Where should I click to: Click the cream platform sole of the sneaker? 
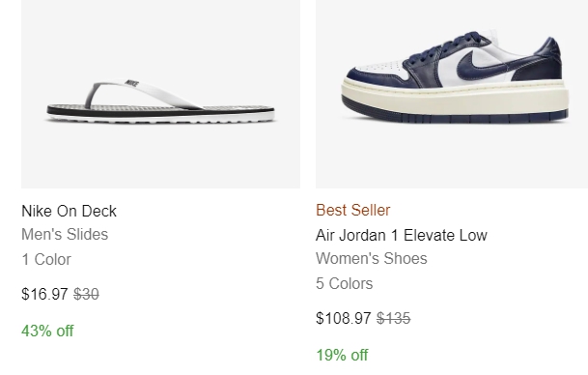tap(455, 100)
